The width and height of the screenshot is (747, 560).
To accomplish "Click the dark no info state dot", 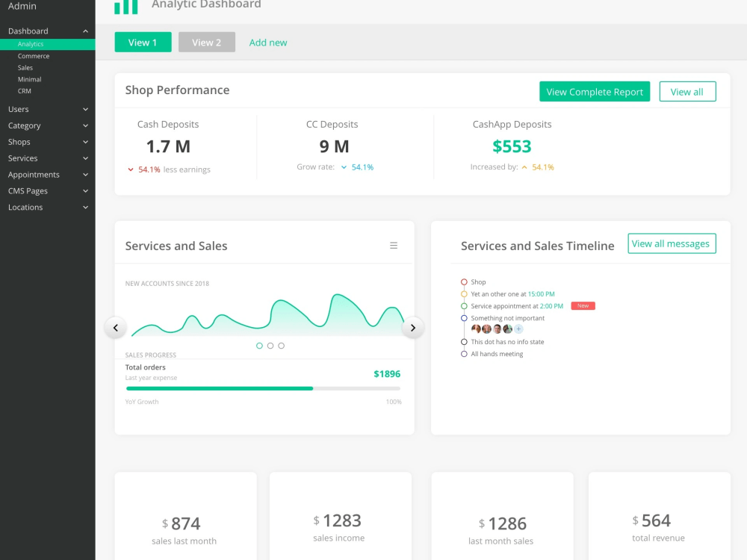I will pos(464,342).
